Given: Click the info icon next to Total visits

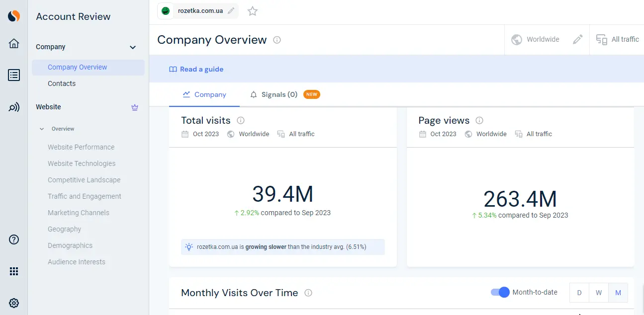Looking at the screenshot, I should pos(241,120).
